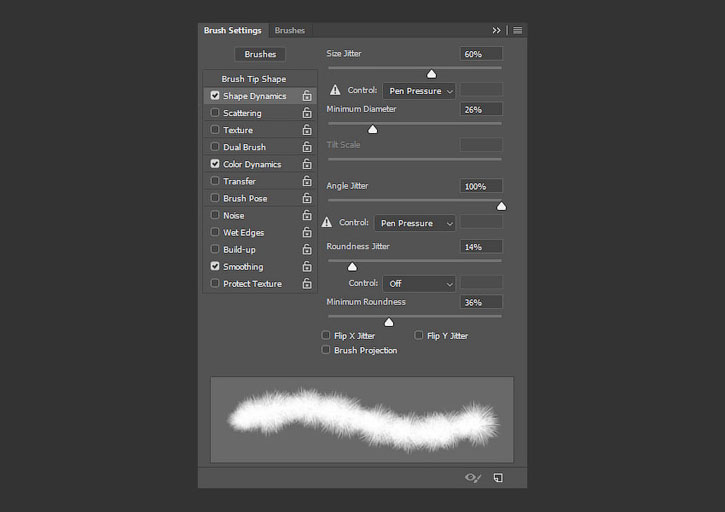
Task: Enable the Brush Pose checkbox
Action: point(215,198)
